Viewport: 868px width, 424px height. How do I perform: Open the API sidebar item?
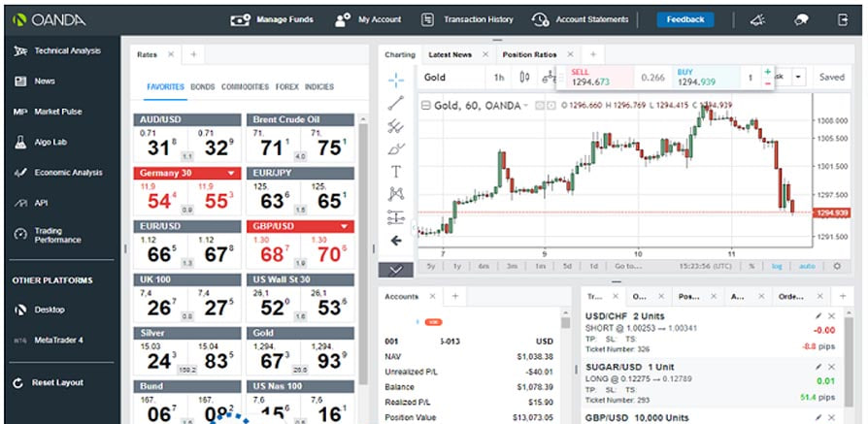pos(30,203)
